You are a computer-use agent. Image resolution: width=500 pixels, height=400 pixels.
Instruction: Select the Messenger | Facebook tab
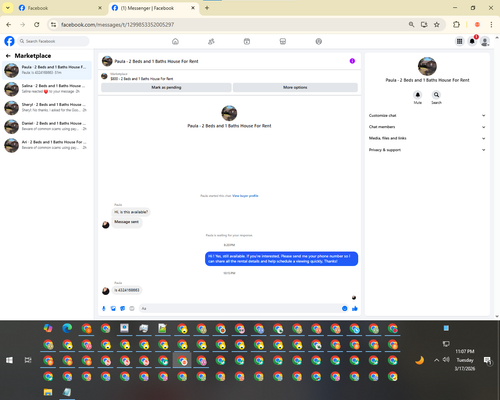[x=154, y=8]
